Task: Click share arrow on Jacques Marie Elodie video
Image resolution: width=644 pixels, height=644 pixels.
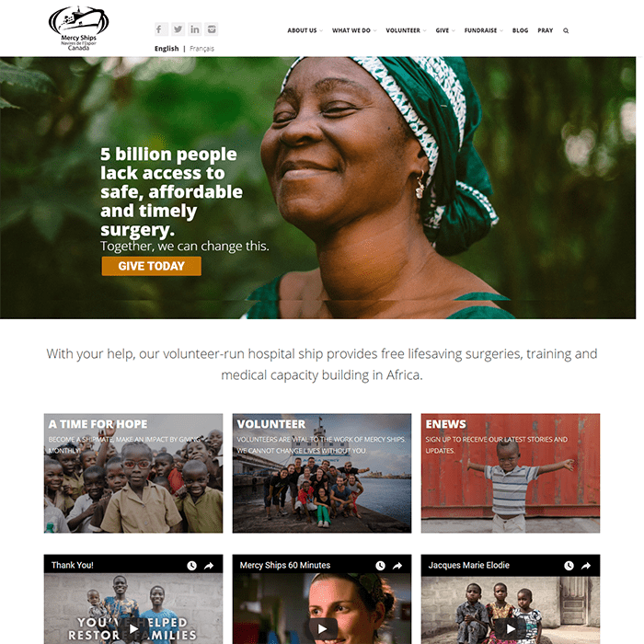Action: [x=586, y=566]
